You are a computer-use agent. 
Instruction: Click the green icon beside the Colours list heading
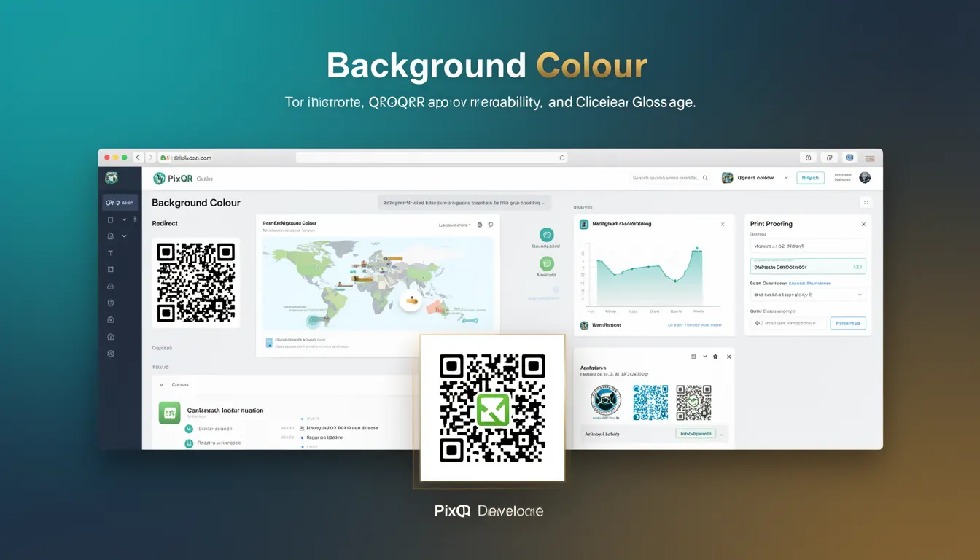click(169, 413)
